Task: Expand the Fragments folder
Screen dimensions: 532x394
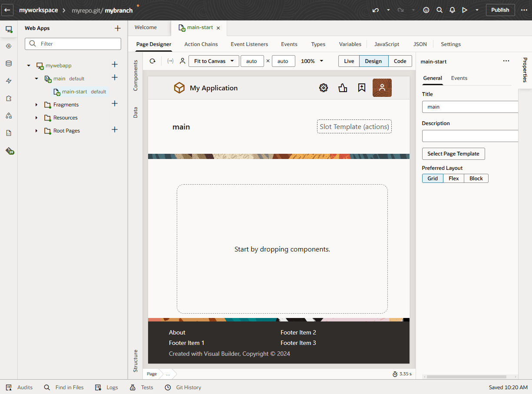Action: point(36,105)
